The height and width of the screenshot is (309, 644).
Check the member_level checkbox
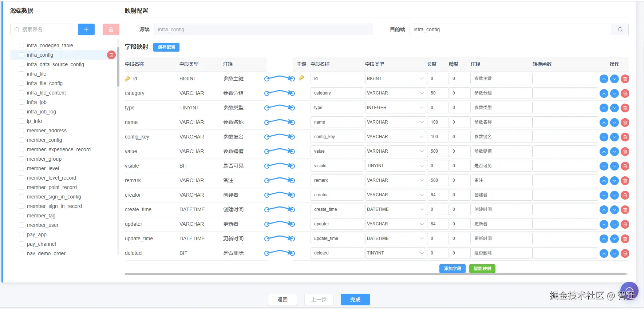21,168
